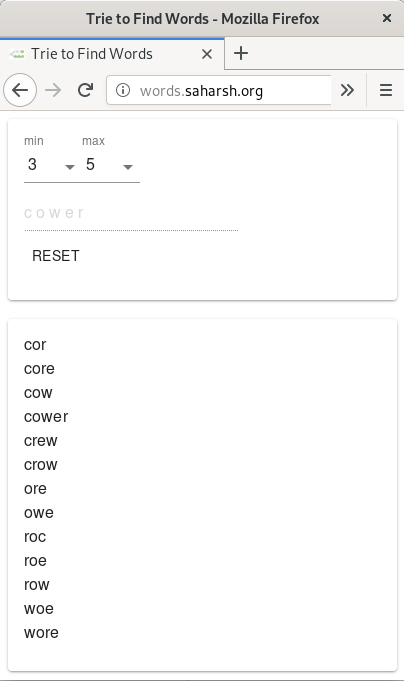Reload the current page
Image resolution: width=404 pixels, height=681 pixels.
[86, 90]
